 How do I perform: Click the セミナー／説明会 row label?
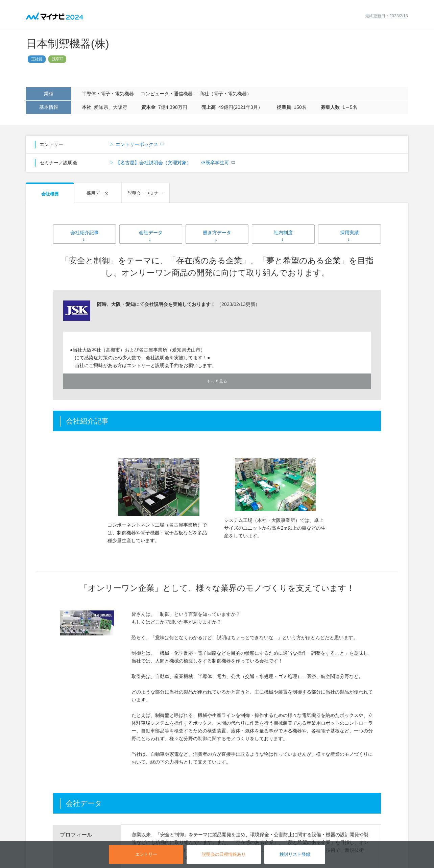tap(58, 163)
